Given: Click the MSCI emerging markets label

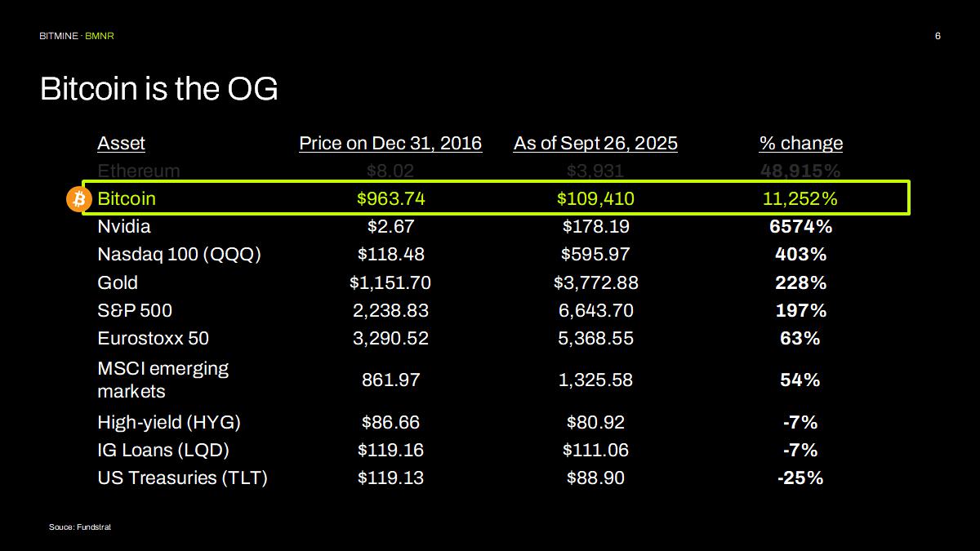Looking at the screenshot, I should [163, 380].
